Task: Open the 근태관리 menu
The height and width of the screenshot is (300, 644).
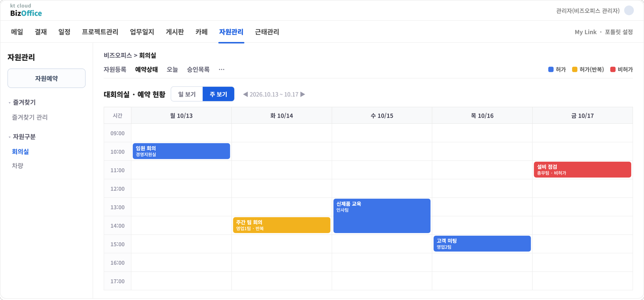Action: pos(267,32)
